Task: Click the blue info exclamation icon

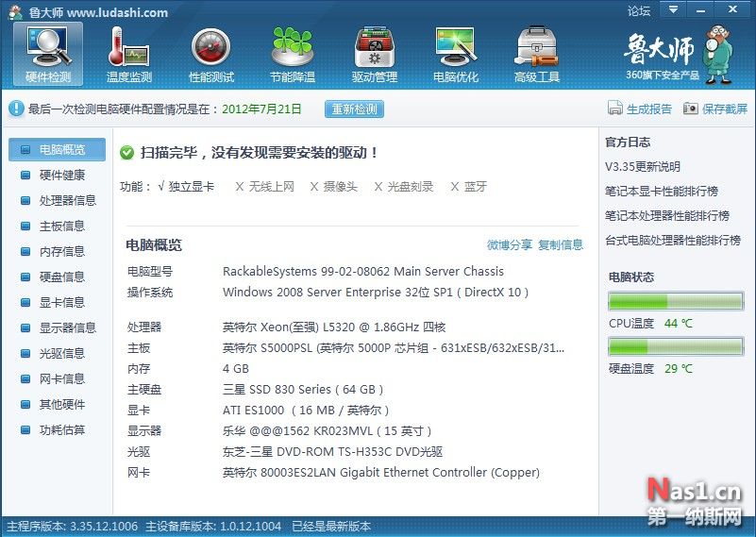Action: (x=16, y=108)
